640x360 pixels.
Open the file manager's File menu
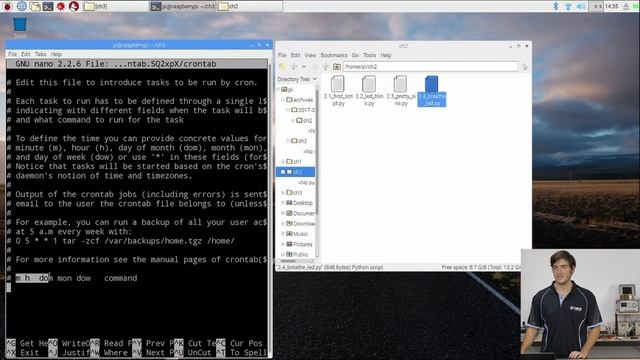pyautogui.click(x=282, y=55)
